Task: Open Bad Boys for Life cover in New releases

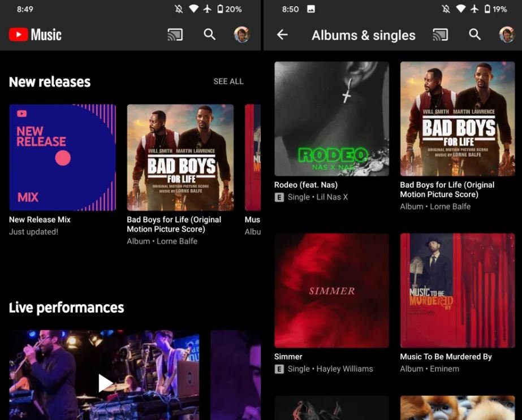Action: 180,157
